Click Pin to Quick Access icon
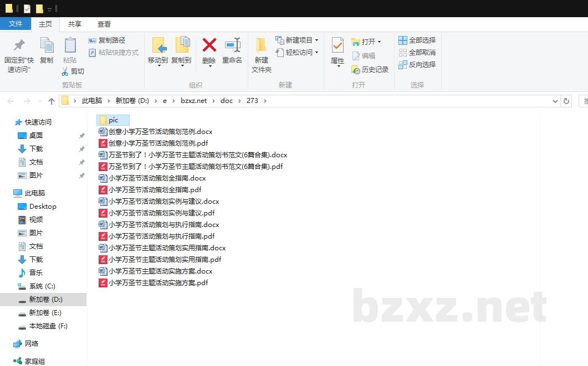 (x=19, y=45)
